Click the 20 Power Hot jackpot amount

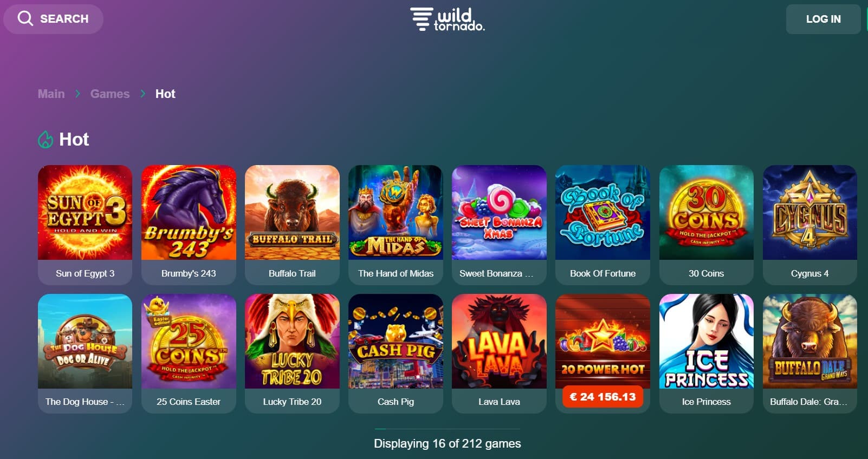coord(603,397)
